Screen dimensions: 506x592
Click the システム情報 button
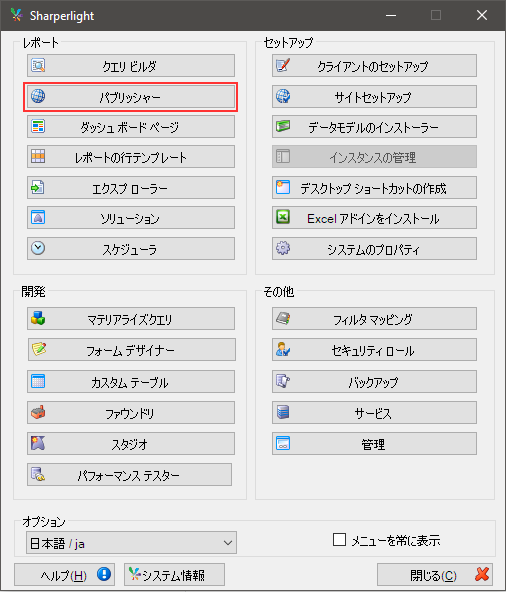(x=174, y=575)
